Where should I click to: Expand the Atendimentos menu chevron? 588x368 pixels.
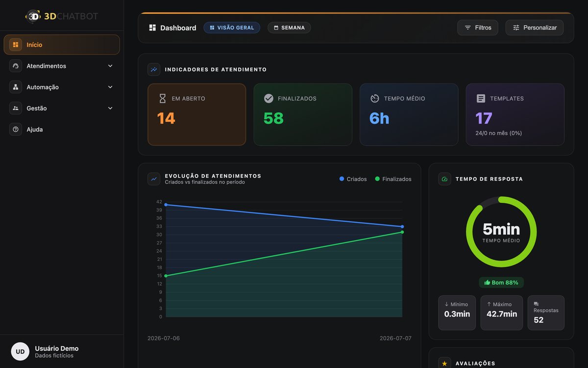coord(110,66)
